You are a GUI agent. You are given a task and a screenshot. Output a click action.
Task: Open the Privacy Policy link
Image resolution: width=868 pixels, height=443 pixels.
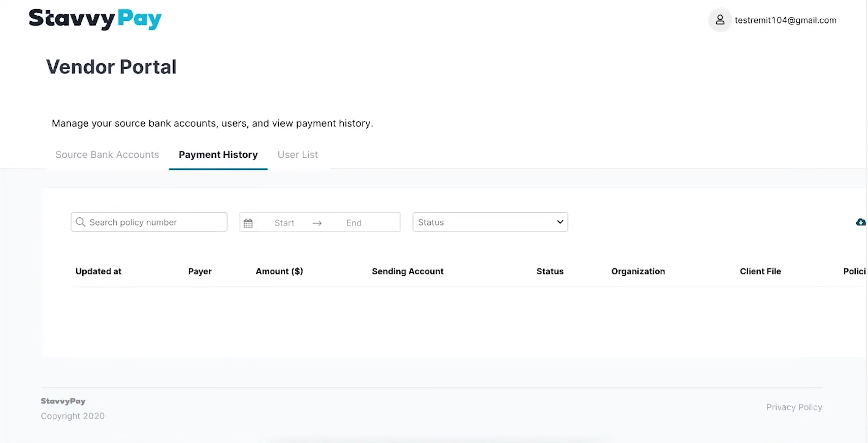[794, 407]
